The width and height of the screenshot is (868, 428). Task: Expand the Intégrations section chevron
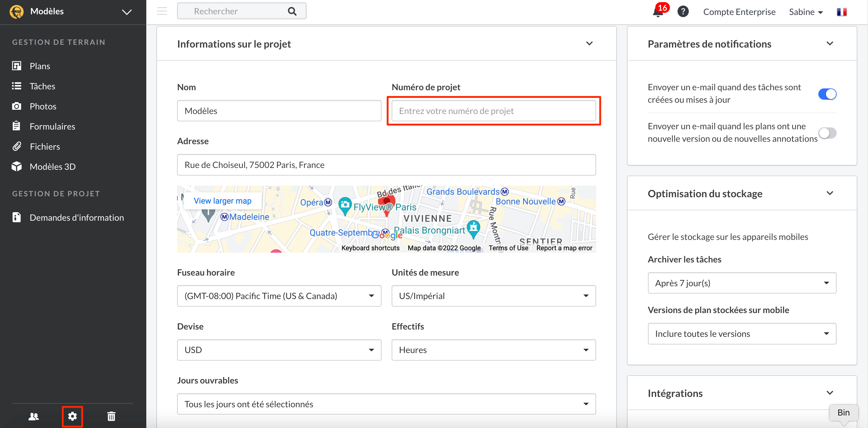pyautogui.click(x=830, y=393)
